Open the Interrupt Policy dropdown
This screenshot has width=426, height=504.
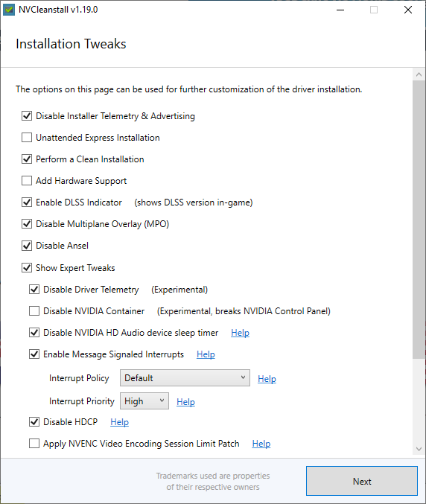coord(185,378)
